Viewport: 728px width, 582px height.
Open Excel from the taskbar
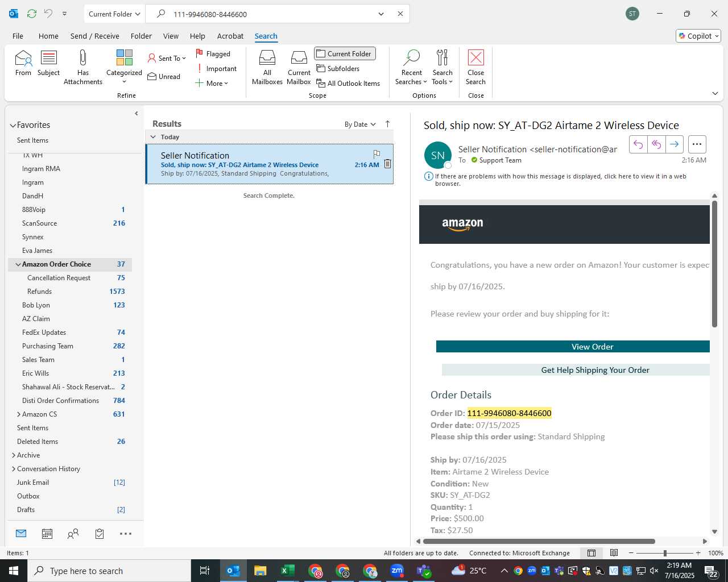pyautogui.click(x=287, y=571)
